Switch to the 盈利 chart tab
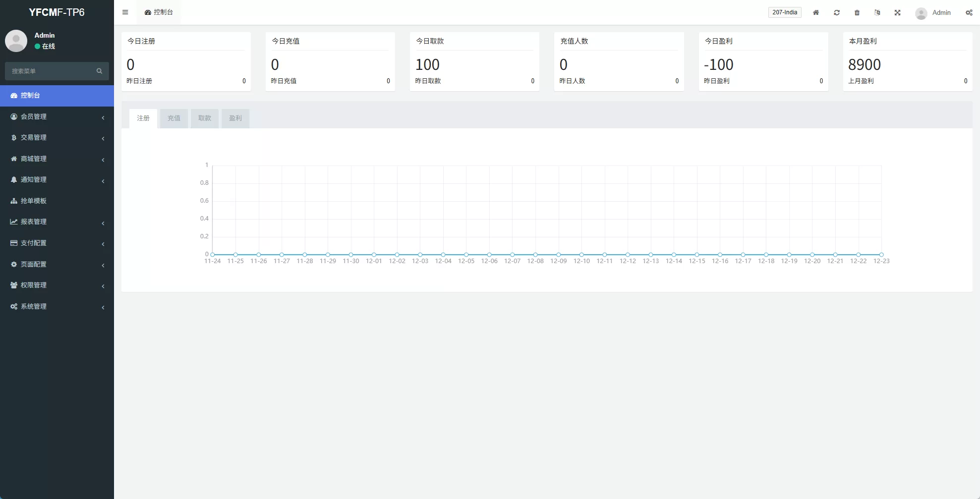 (x=235, y=118)
